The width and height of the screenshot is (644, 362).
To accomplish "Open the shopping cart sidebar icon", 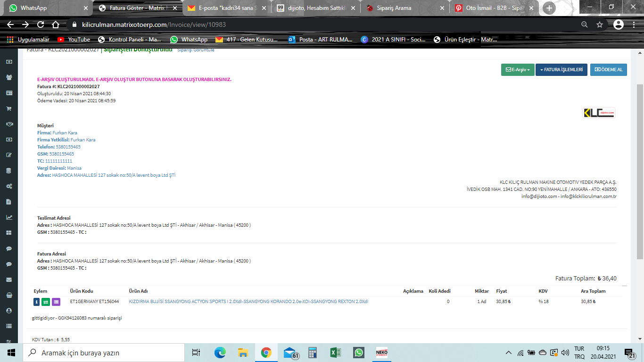I will (x=8, y=108).
